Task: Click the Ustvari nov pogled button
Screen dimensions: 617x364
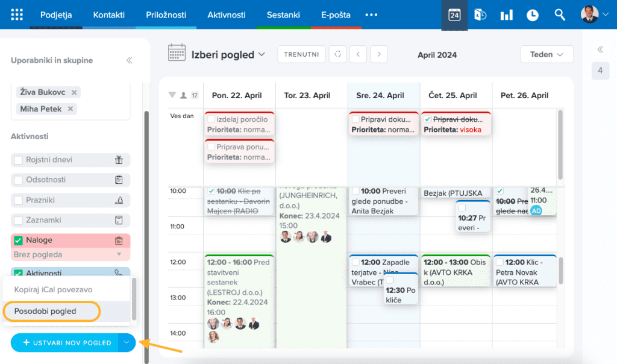Action: coord(64,342)
